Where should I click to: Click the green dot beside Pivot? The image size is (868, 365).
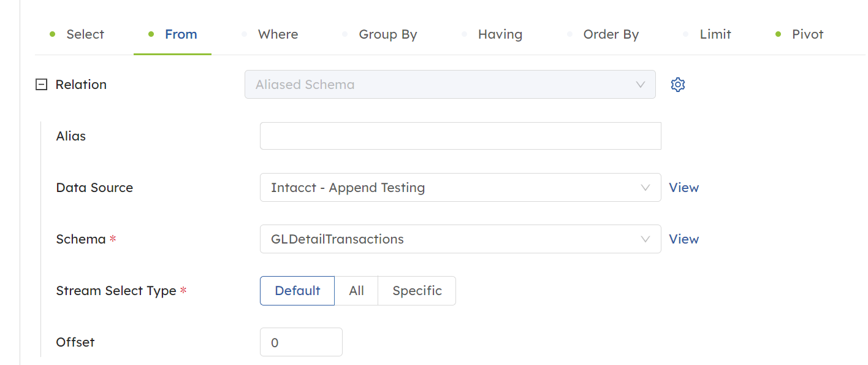tap(779, 34)
